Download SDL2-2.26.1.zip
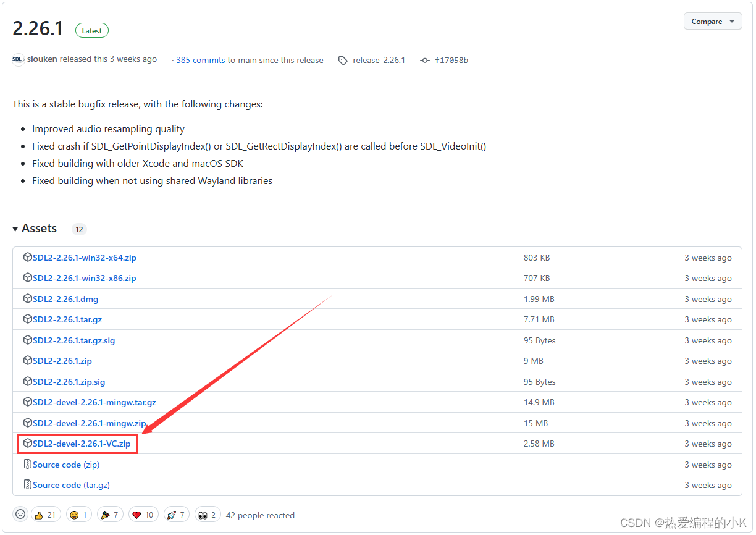Image resolution: width=756 pixels, height=535 pixels. click(62, 361)
